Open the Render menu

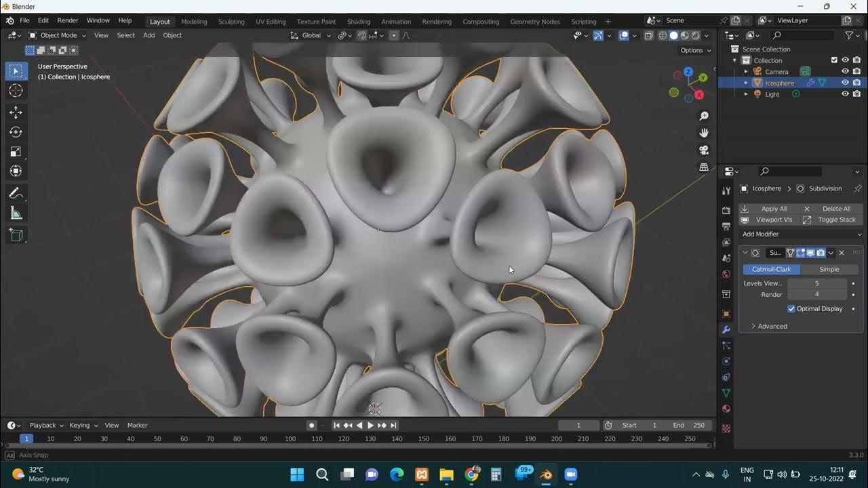[68, 21]
